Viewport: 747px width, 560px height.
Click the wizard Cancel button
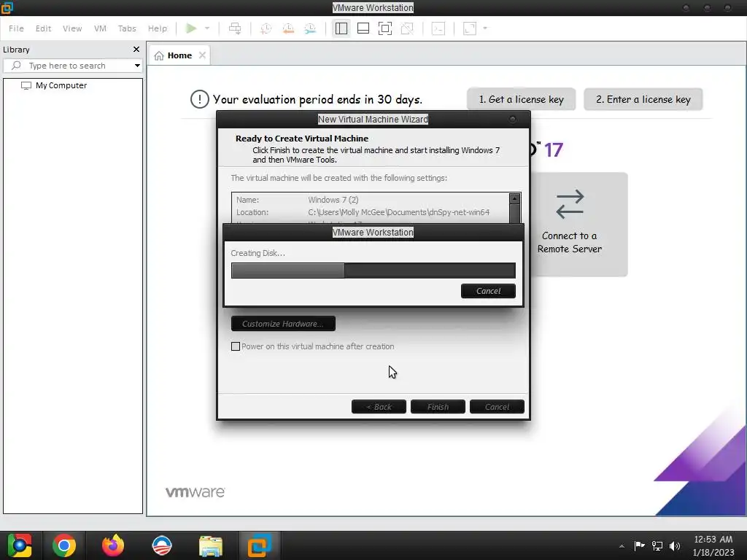tap(497, 407)
